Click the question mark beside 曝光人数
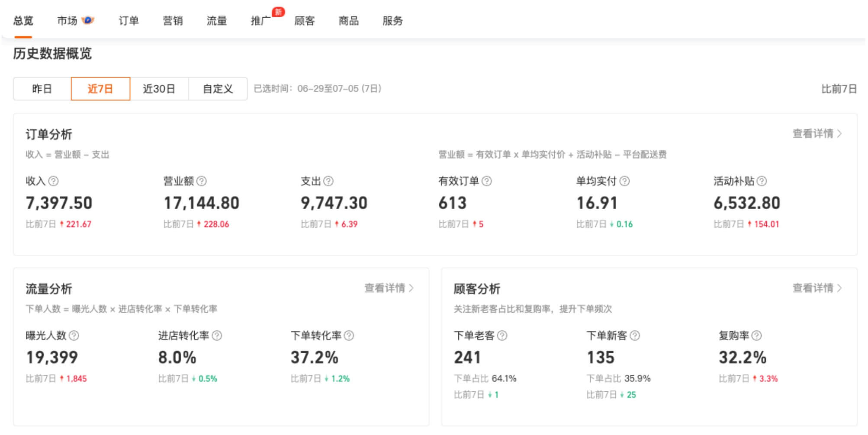Image resolution: width=868 pixels, height=435 pixels. [74, 336]
